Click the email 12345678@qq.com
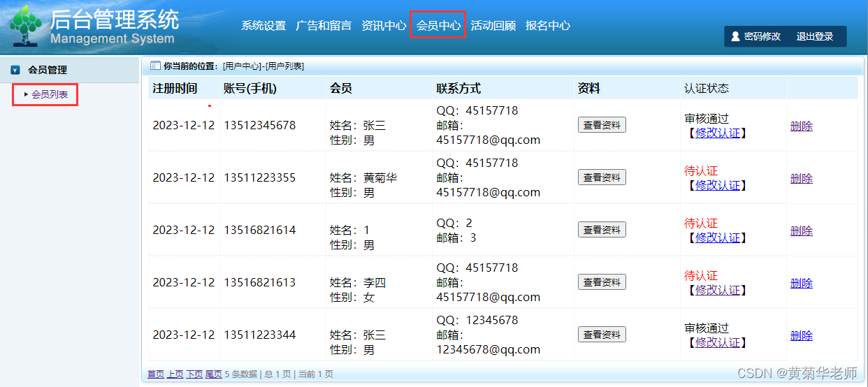Image resolution: width=868 pixels, height=387 pixels. coord(489,349)
